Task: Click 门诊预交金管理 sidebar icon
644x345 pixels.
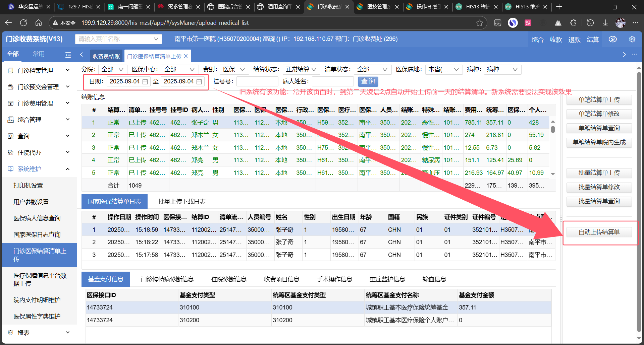Action: pyautogui.click(x=11, y=87)
